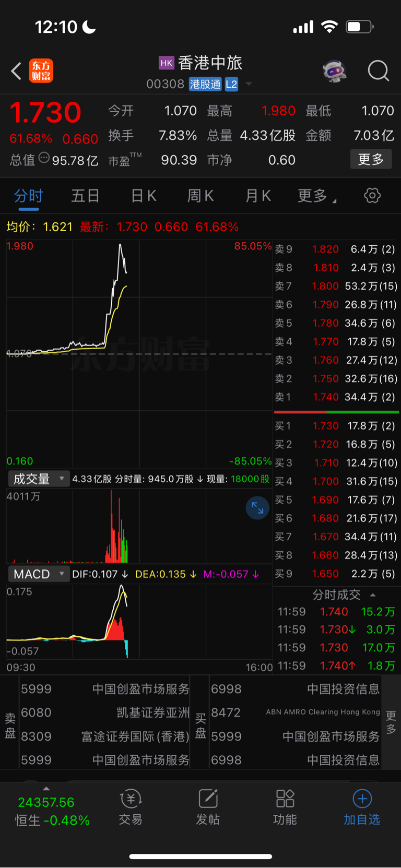
Task: Expand 更多 chart period dropdown
Action: [317, 196]
